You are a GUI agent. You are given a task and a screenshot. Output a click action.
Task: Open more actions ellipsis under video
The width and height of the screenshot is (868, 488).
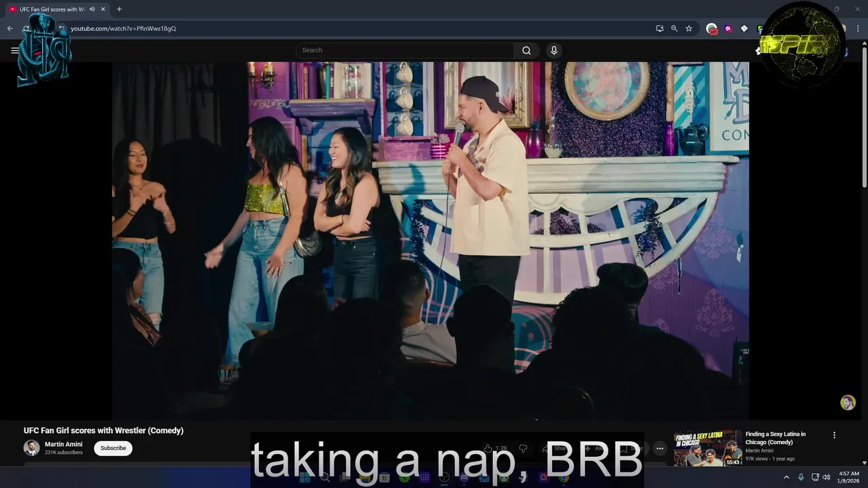tap(660, 449)
